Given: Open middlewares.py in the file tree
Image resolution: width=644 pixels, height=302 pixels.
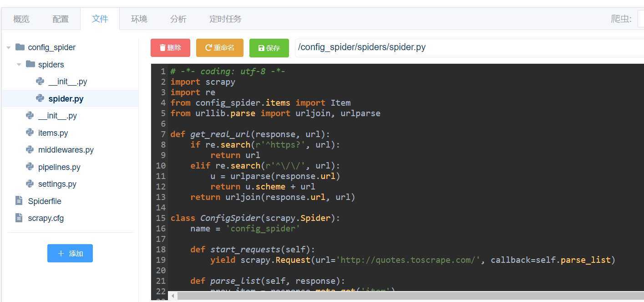Looking at the screenshot, I should 66,150.
